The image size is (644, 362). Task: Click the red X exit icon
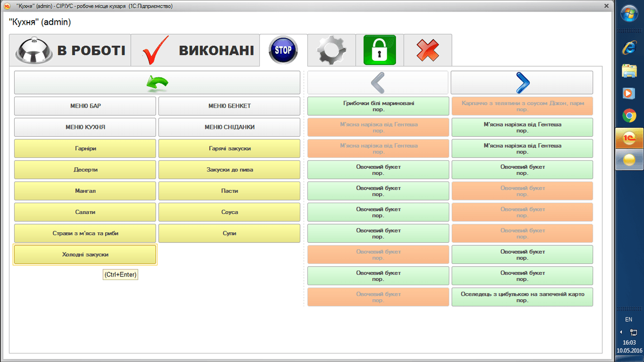(427, 50)
